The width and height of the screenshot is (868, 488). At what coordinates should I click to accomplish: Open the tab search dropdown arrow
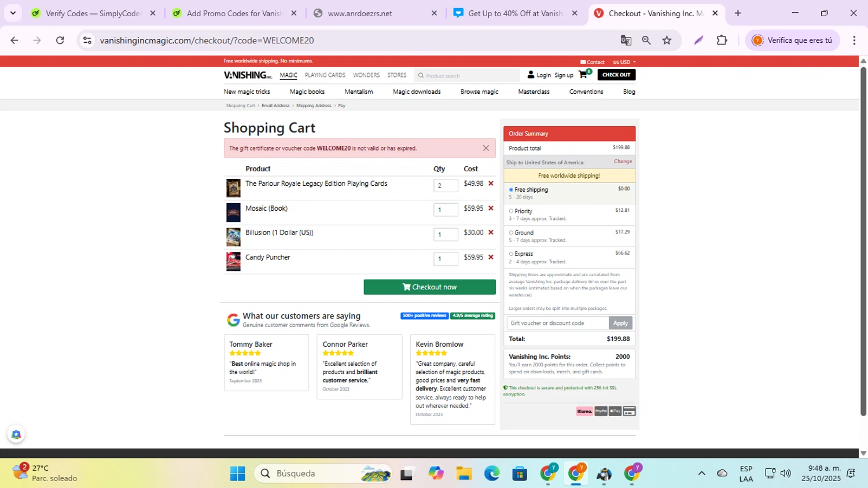pyautogui.click(x=13, y=13)
